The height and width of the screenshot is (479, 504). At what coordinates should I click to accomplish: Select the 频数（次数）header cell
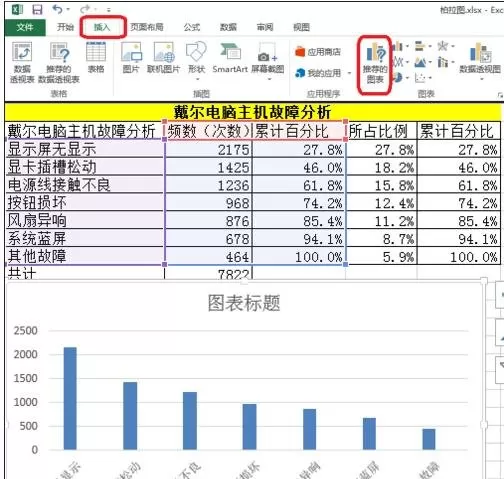pyautogui.click(x=209, y=131)
